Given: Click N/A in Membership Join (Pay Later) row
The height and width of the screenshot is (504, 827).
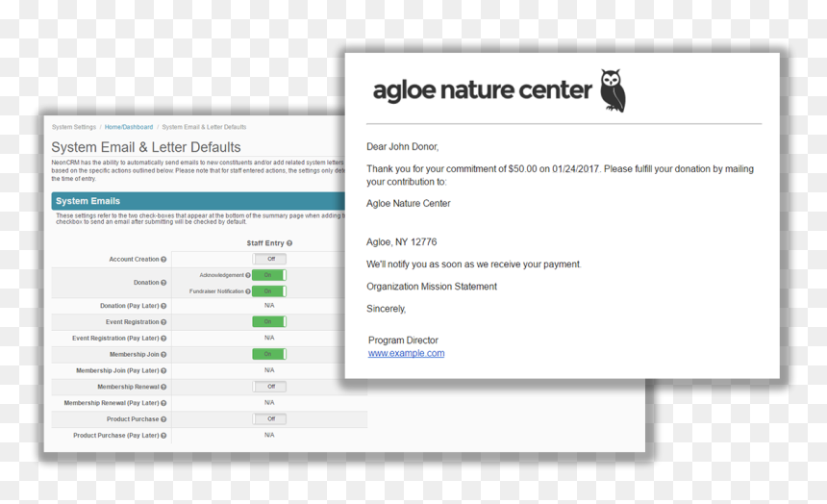Looking at the screenshot, I should [x=269, y=370].
